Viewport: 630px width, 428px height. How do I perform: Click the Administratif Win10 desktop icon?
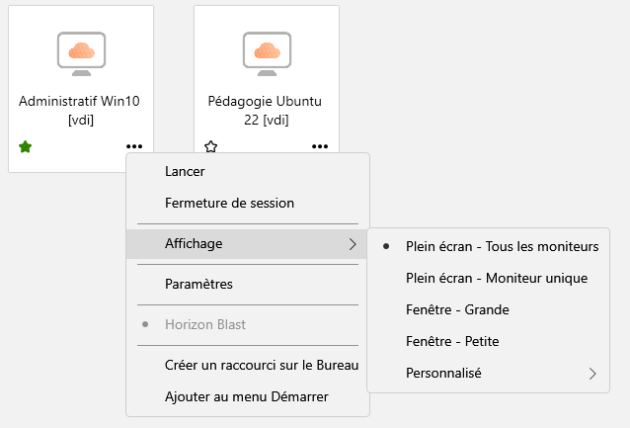[x=82, y=52]
